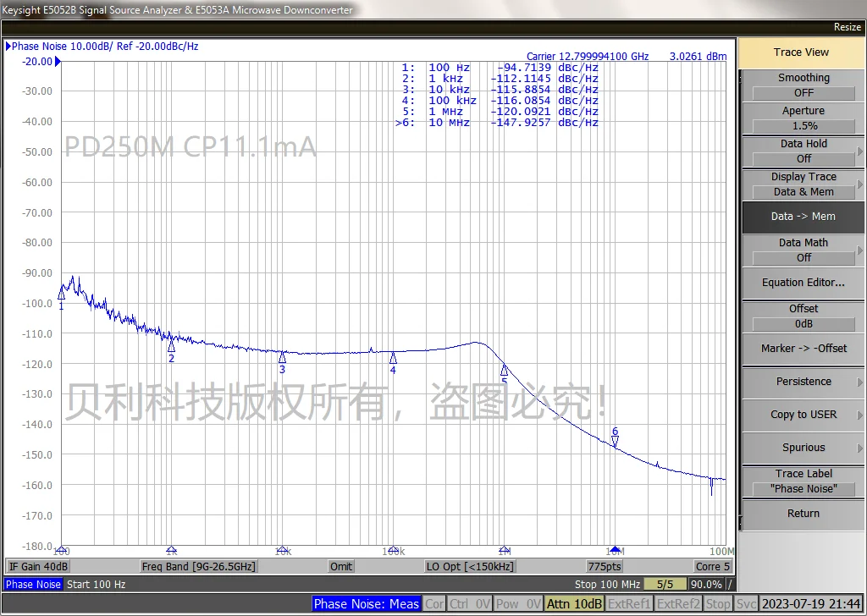The image size is (867, 616).
Task: Click the Phase Noise trace title arrow
Action: point(8,47)
